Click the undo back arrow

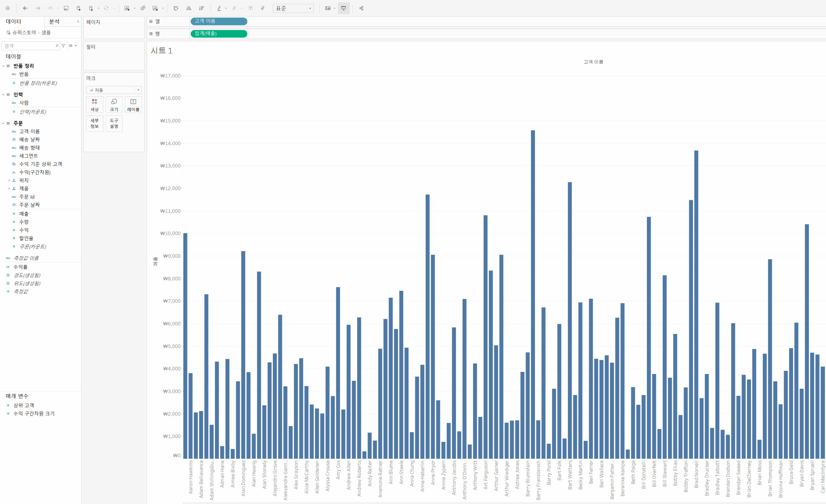point(25,8)
